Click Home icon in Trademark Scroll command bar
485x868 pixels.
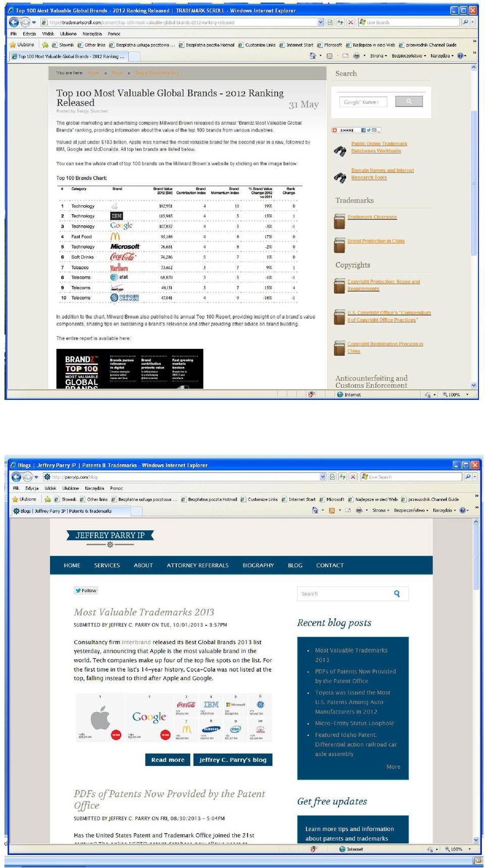313,56
